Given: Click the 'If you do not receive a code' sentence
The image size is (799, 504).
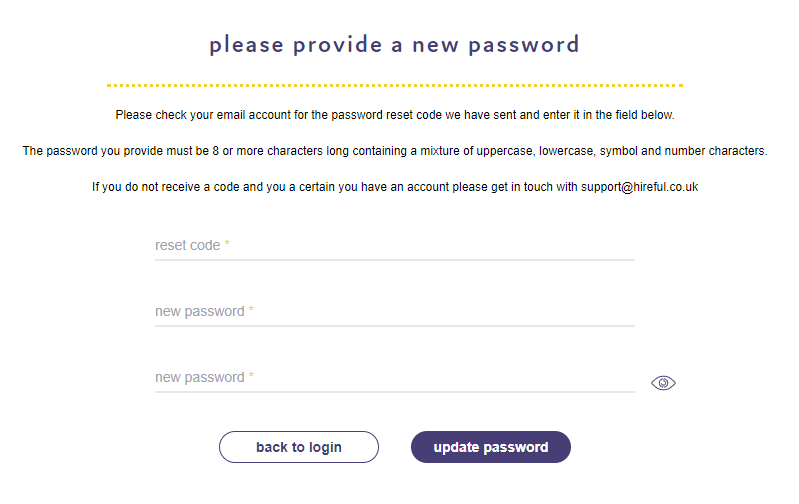Looking at the screenshot, I should (x=395, y=187).
